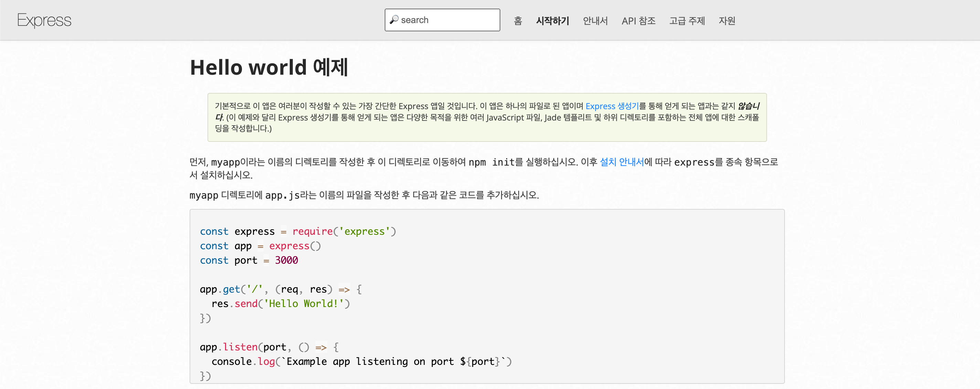Click the magnifier icon in search box
Viewport: 980px width, 389px height.
pos(394,20)
